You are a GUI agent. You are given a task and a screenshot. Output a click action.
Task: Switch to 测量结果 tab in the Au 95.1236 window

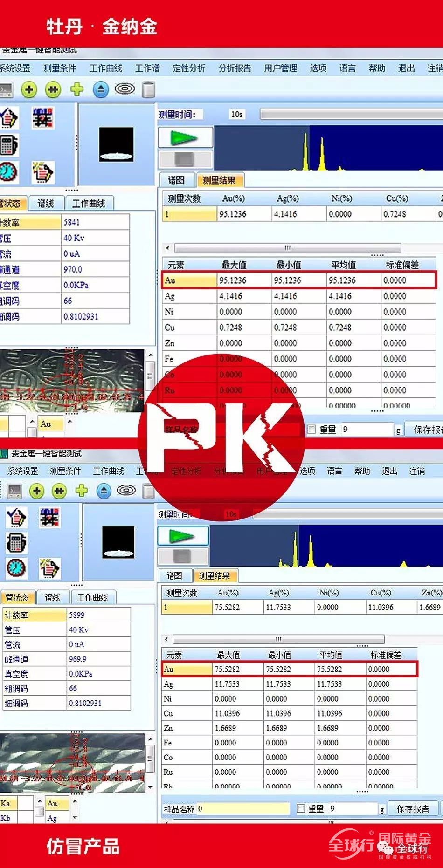(219, 180)
